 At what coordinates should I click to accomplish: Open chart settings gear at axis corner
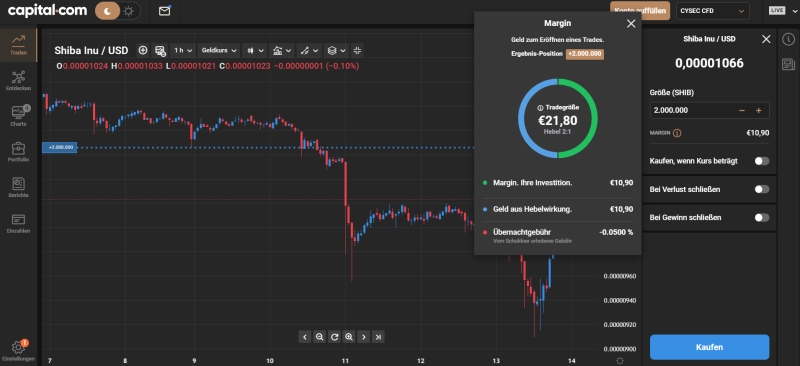tap(619, 360)
